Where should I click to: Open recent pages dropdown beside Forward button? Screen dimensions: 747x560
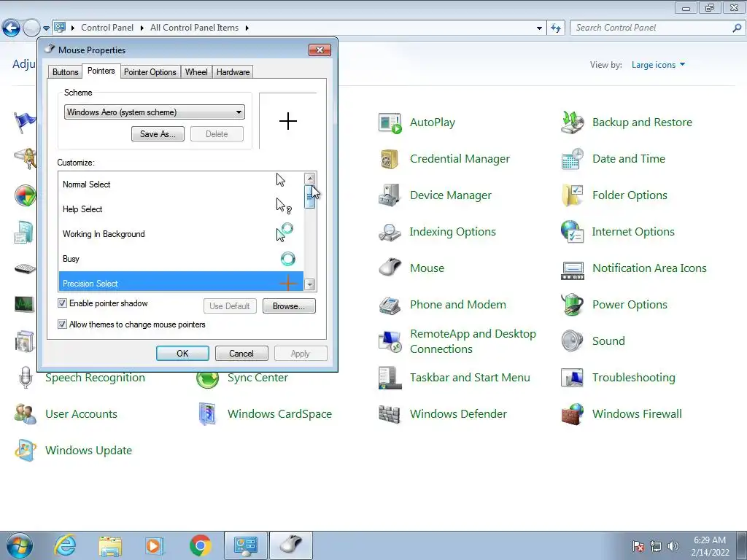point(46,28)
